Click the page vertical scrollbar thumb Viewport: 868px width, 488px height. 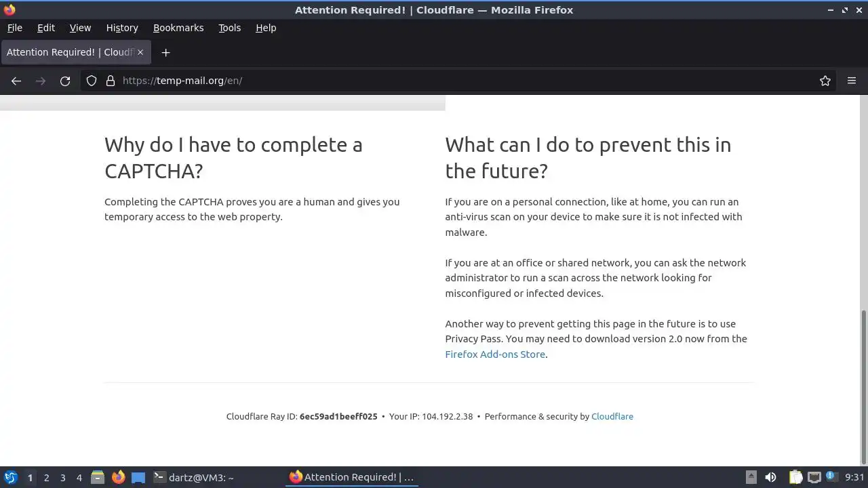pyautogui.click(x=863, y=386)
